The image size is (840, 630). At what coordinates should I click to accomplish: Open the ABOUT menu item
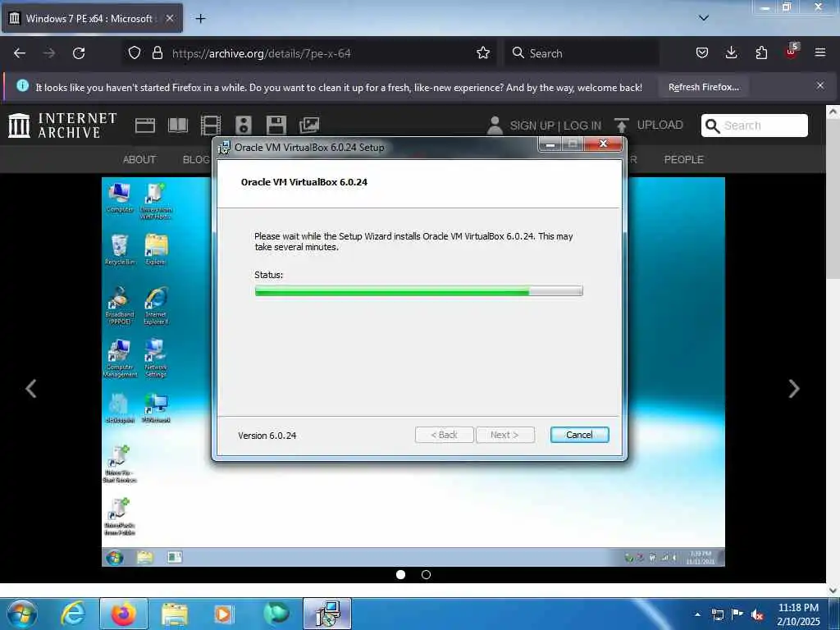point(139,160)
